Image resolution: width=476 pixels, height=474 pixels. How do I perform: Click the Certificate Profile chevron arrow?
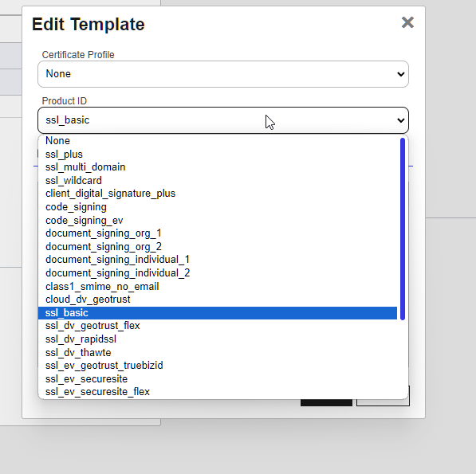tap(401, 74)
